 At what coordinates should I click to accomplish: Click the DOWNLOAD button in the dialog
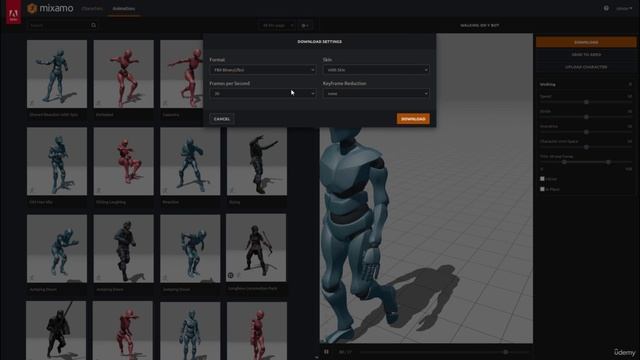click(x=413, y=119)
